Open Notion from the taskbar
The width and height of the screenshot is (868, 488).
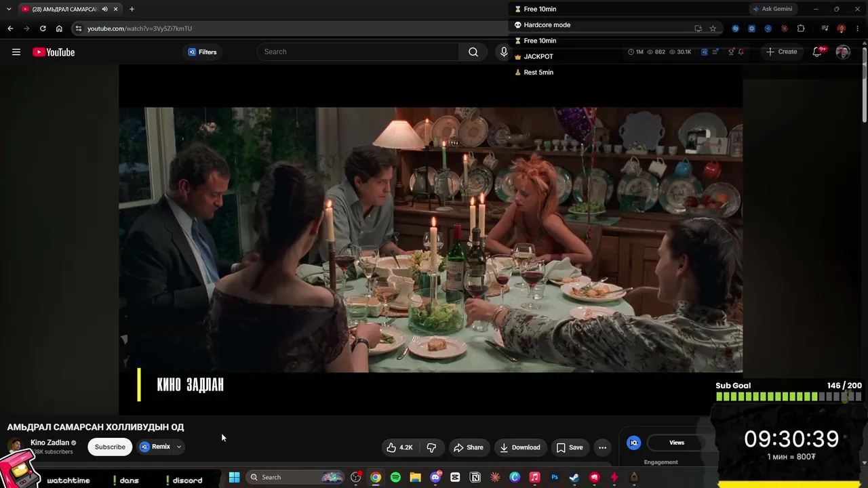click(475, 477)
